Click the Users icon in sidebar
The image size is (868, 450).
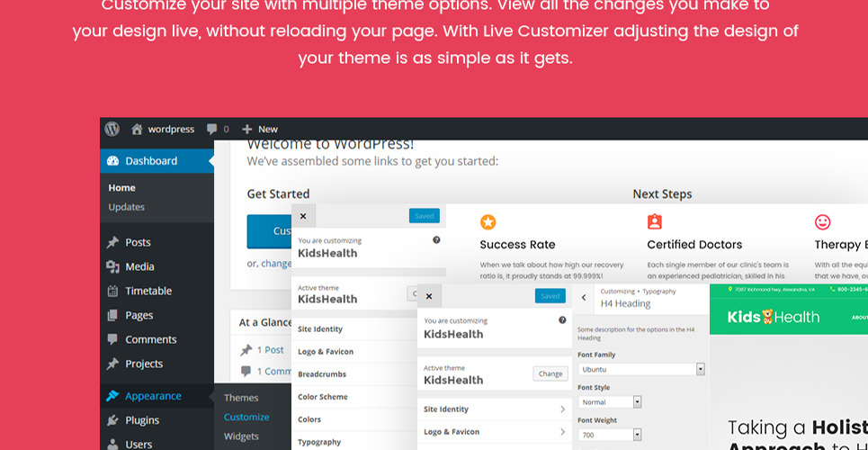(x=113, y=444)
